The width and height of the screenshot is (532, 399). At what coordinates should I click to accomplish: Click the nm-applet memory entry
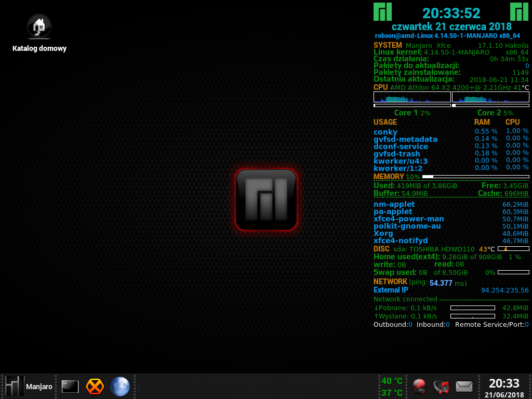[451, 204]
